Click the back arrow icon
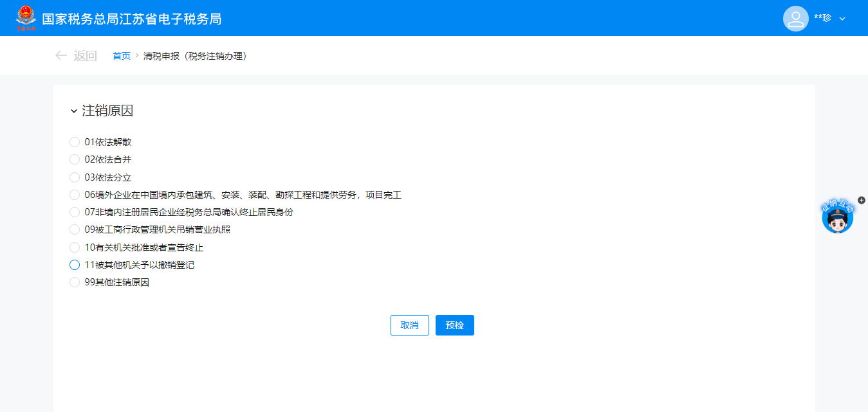The height and width of the screenshot is (412, 868). click(x=61, y=56)
